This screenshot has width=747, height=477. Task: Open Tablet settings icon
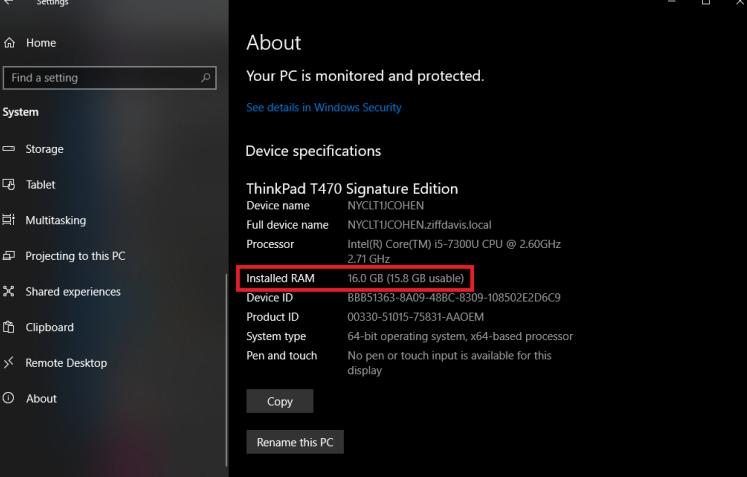click(9, 184)
